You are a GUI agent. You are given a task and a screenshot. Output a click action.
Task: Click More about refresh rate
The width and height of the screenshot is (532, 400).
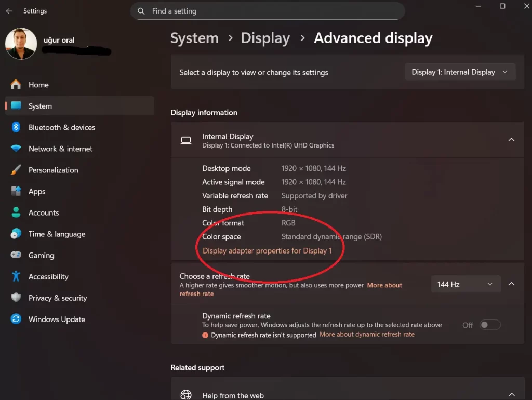click(384, 285)
